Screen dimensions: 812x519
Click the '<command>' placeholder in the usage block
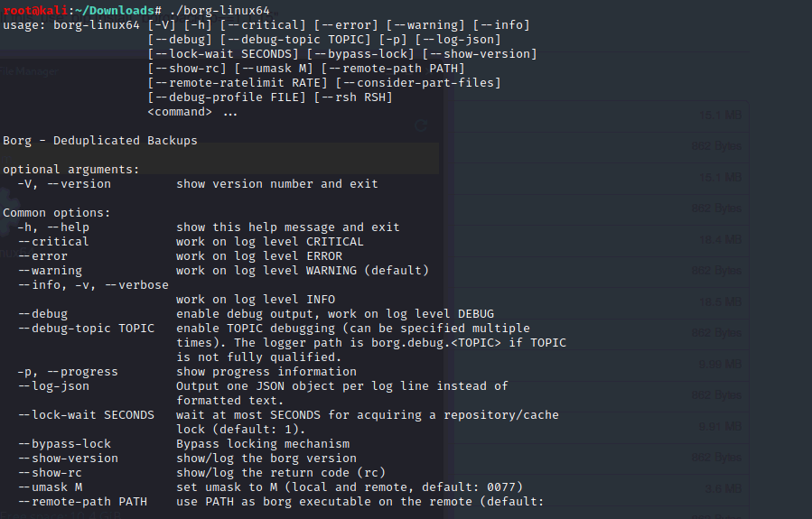coord(180,112)
